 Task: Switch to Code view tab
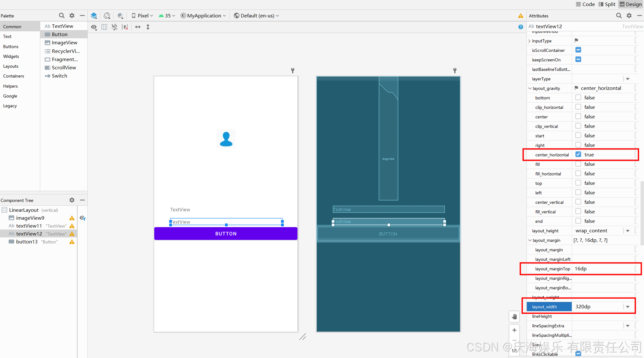[585, 4]
